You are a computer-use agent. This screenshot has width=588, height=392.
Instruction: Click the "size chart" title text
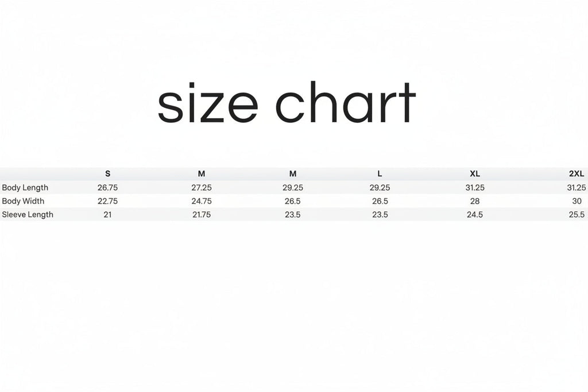286,103
